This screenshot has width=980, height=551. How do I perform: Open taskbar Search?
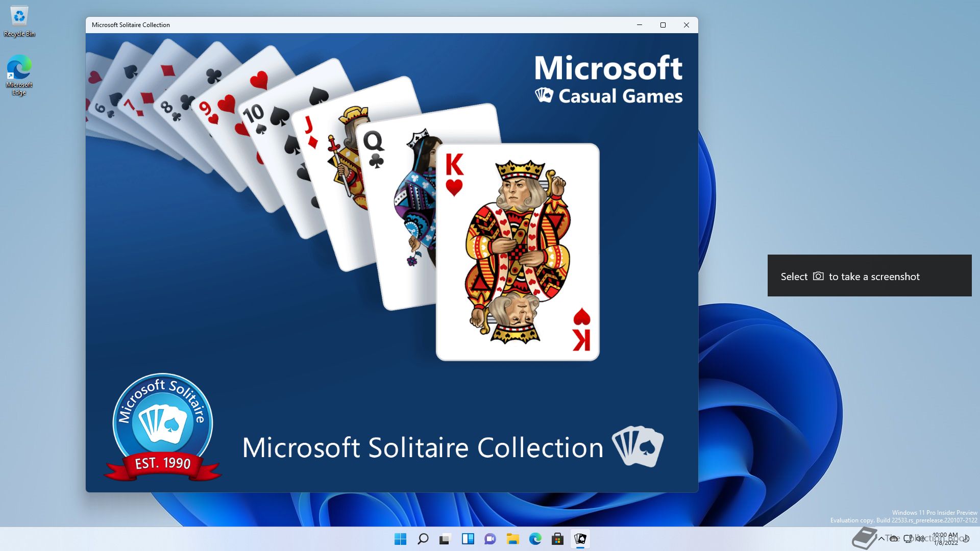(423, 539)
